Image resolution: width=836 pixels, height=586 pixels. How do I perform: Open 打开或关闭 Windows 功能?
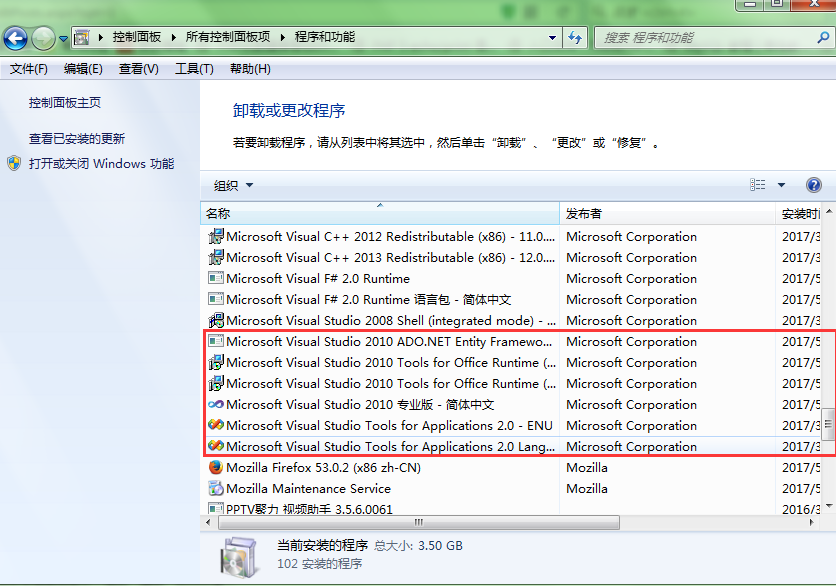coord(101,164)
